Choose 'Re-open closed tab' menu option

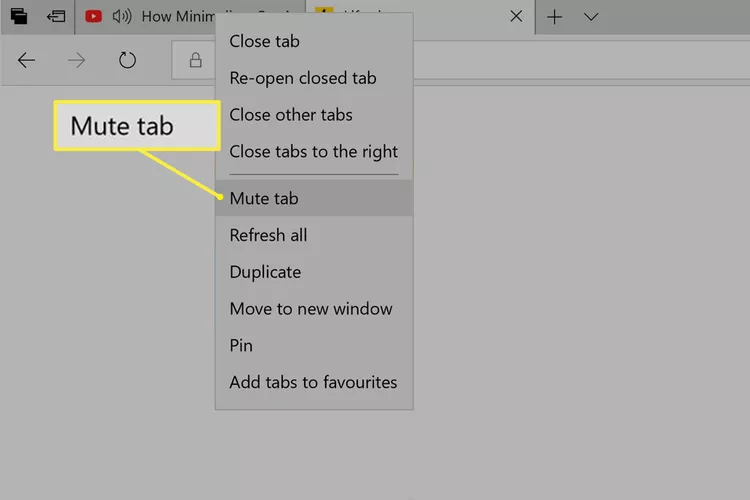pos(303,78)
